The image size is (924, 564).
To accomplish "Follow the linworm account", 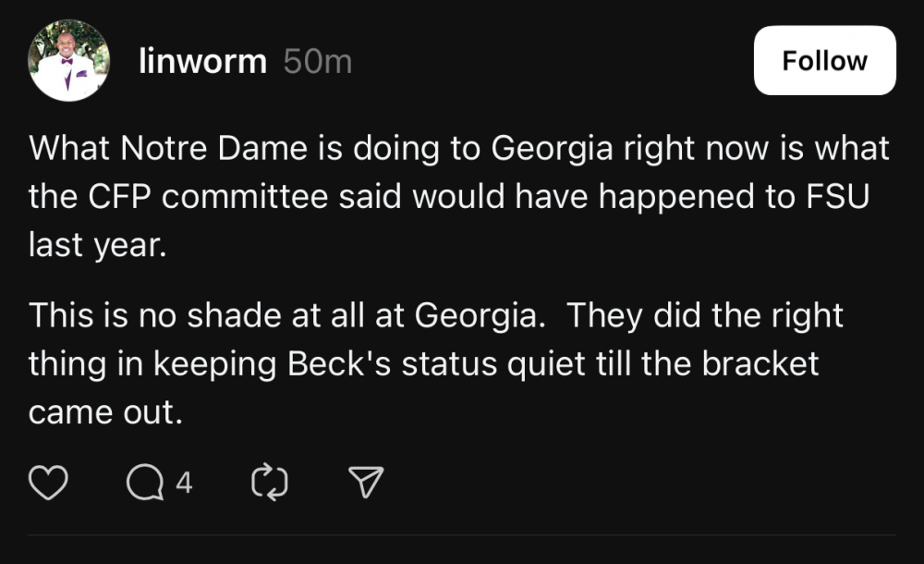I will point(824,61).
